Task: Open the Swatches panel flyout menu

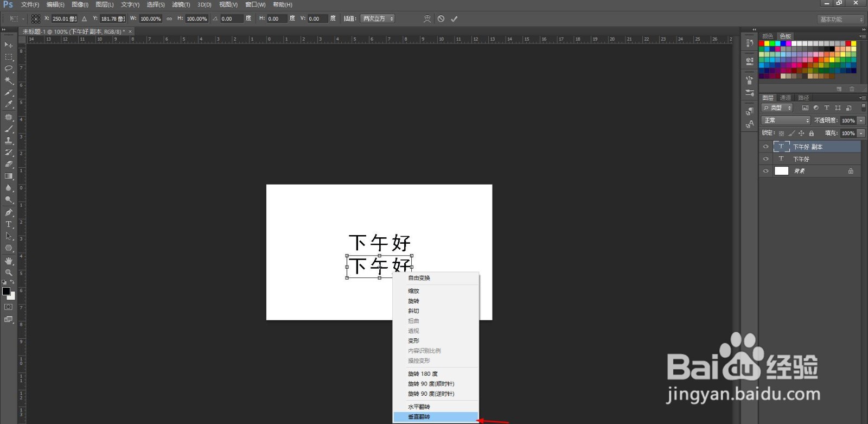Action: [x=862, y=36]
